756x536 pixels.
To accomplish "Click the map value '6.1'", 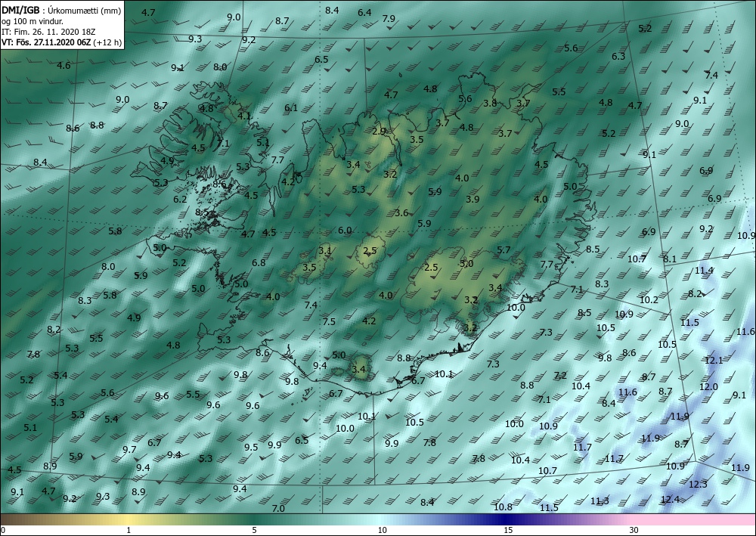I will point(291,108).
